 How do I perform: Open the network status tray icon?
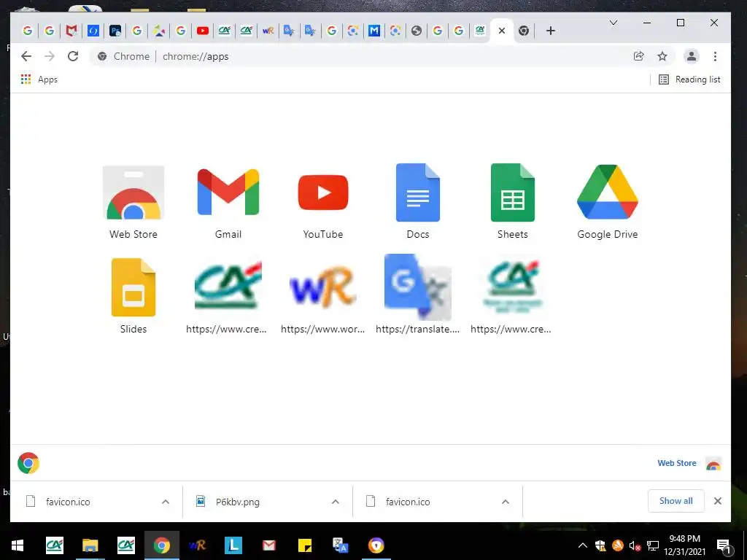653,545
